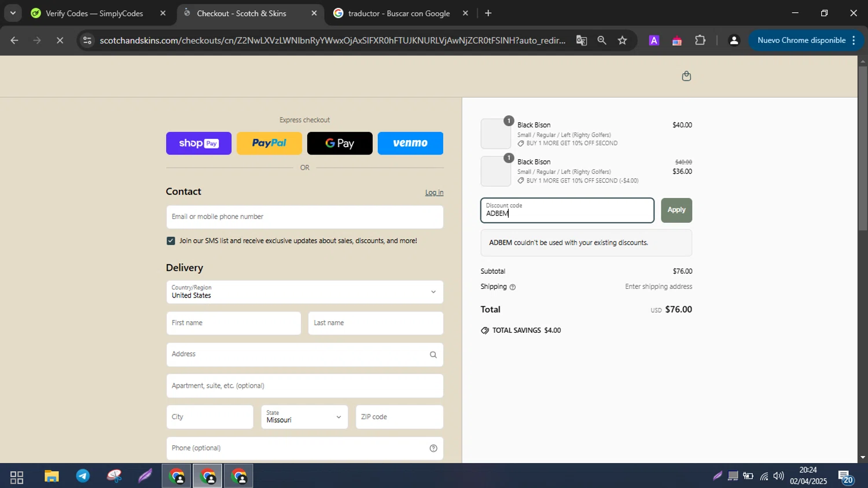Click the Discount code input containing ADBEM

(x=567, y=210)
